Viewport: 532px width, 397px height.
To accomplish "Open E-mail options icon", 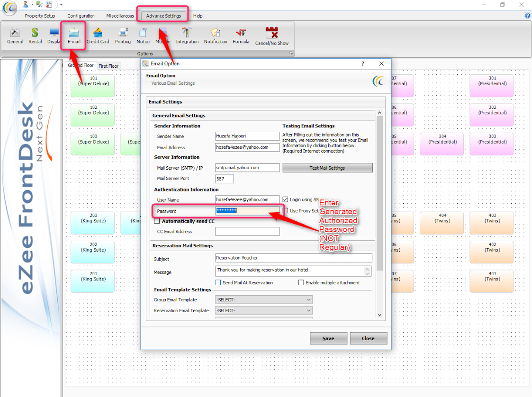I will coord(73,36).
